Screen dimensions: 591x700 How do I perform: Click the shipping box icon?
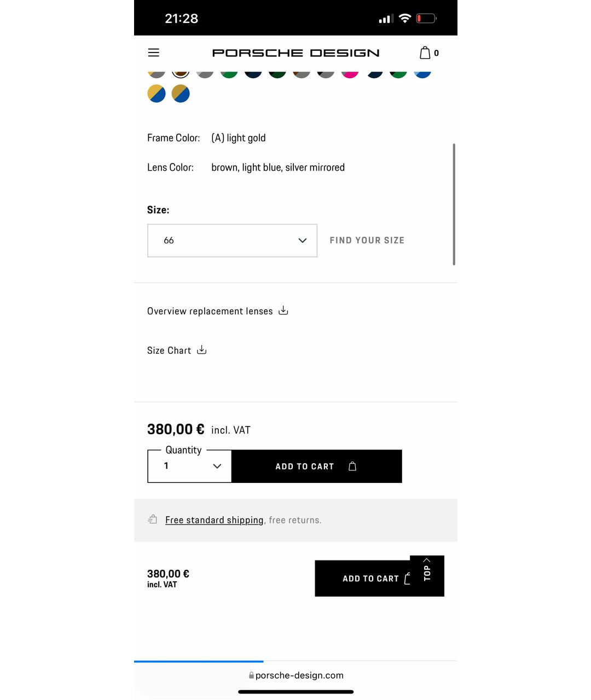point(153,520)
